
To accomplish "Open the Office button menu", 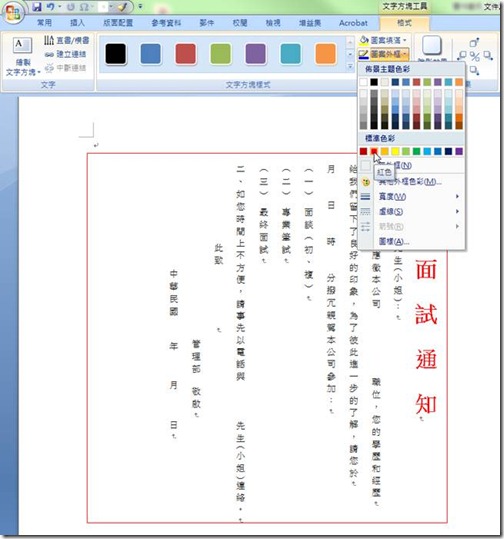I will pyautogui.click(x=13, y=13).
